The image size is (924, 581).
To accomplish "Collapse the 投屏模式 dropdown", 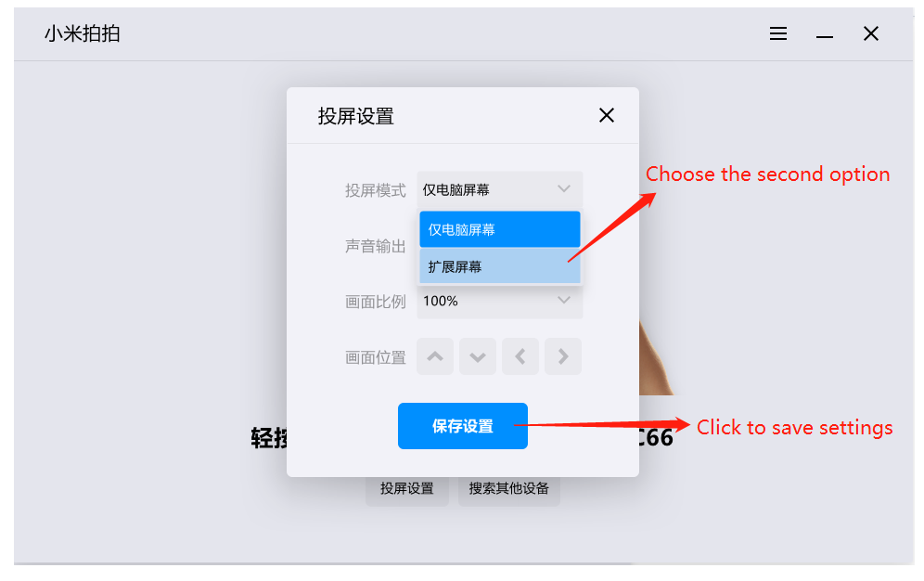I will point(500,189).
